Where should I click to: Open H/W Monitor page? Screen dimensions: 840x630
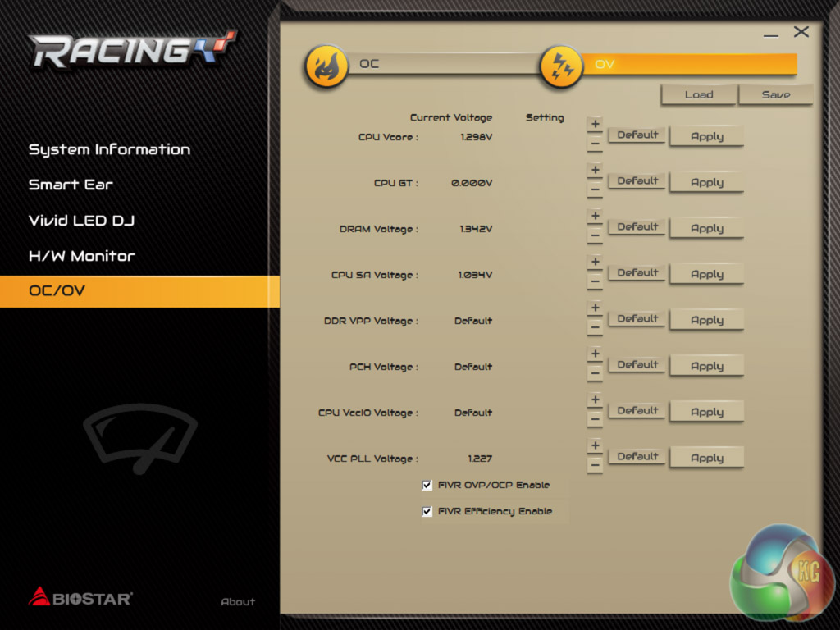[x=81, y=256]
